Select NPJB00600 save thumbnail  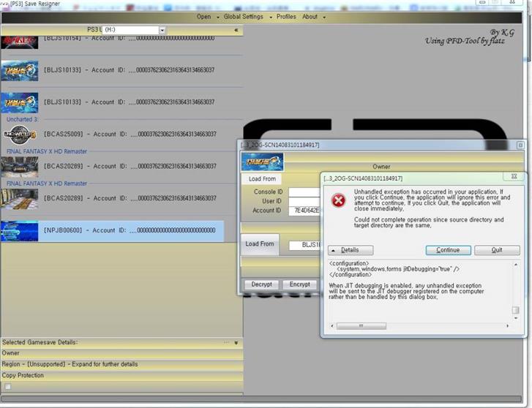click(x=20, y=230)
